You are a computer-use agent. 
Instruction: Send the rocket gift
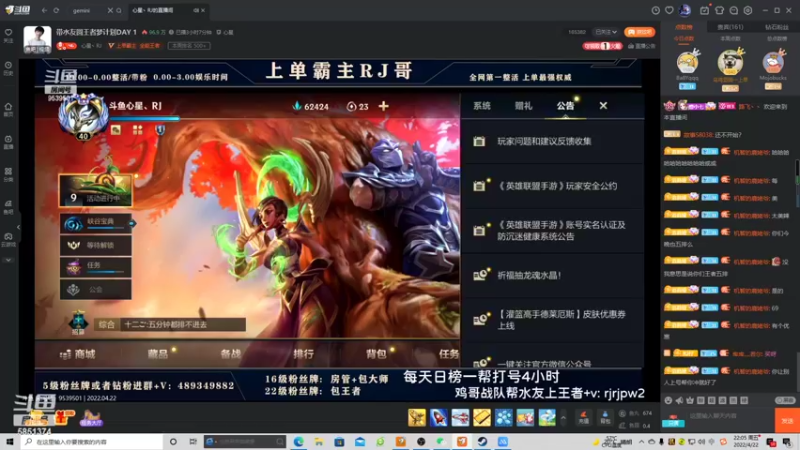[x=438, y=417]
